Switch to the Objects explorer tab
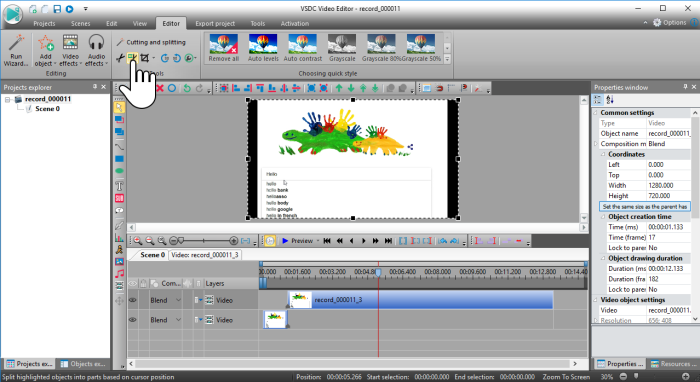This screenshot has width=700, height=382. point(83,364)
